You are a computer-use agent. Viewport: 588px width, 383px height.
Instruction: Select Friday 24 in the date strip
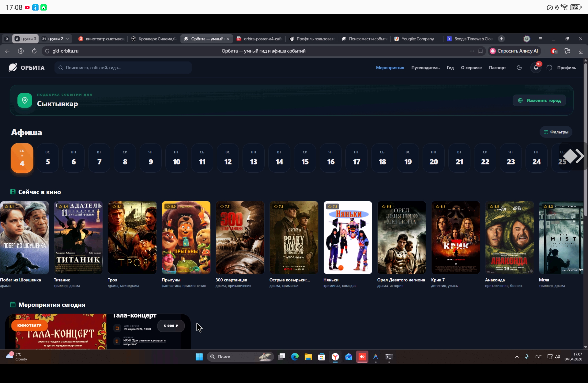536,158
